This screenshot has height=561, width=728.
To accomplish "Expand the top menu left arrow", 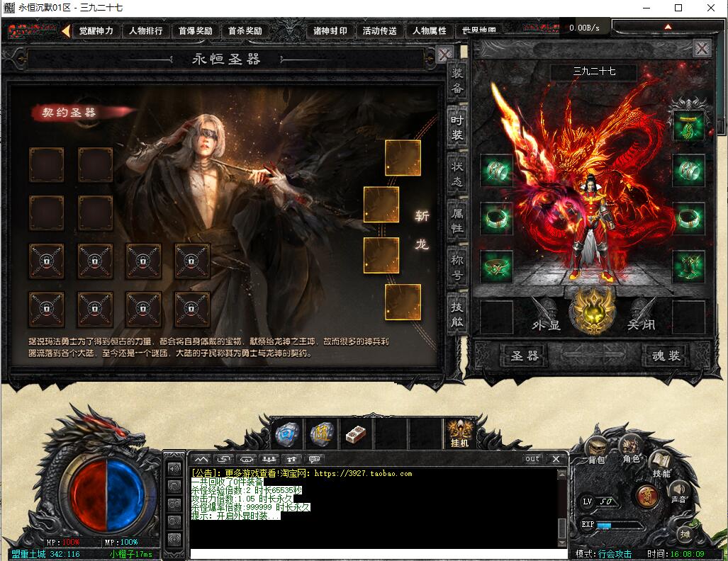I will click(66, 31).
